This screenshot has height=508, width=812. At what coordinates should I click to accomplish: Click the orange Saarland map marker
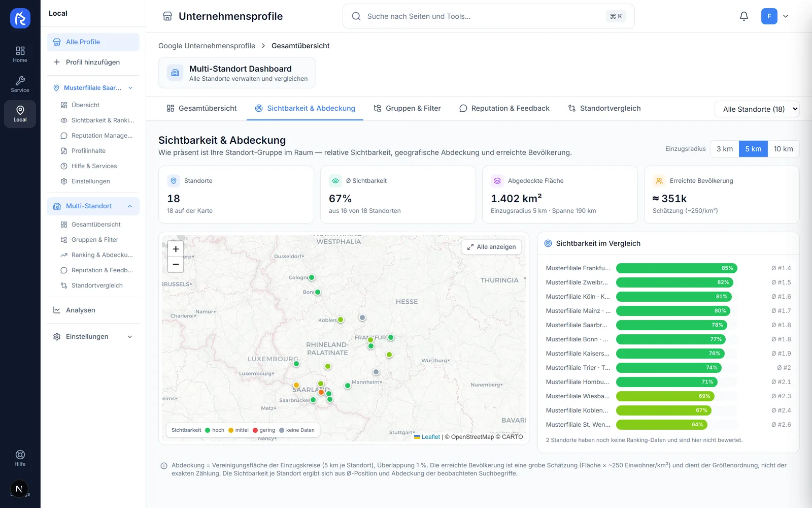pos(321,392)
